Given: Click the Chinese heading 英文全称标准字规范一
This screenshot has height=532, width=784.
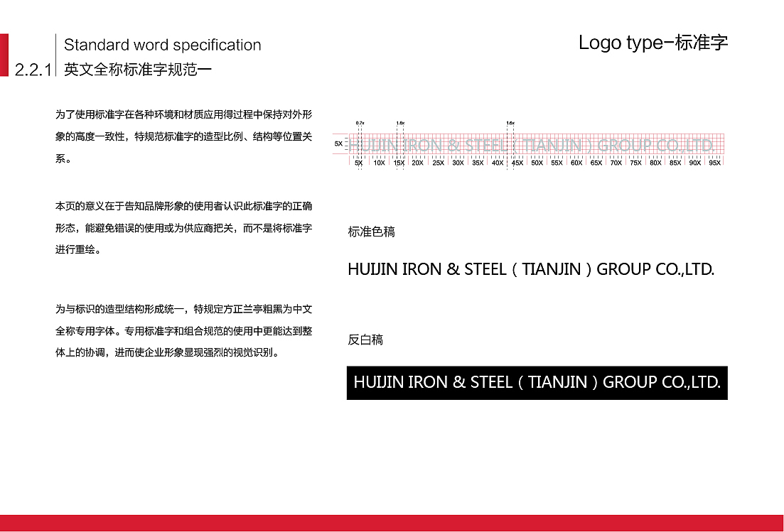Looking at the screenshot, I should pyautogui.click(x=138, y=70).
